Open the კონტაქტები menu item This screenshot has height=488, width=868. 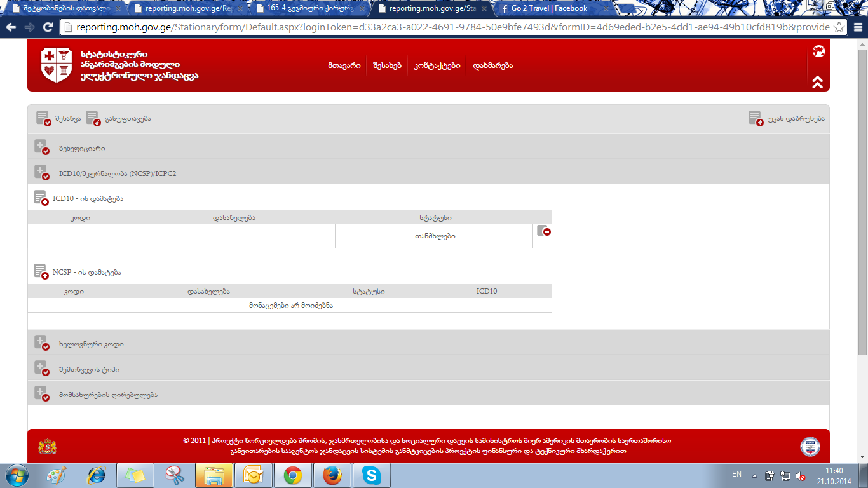437,65
